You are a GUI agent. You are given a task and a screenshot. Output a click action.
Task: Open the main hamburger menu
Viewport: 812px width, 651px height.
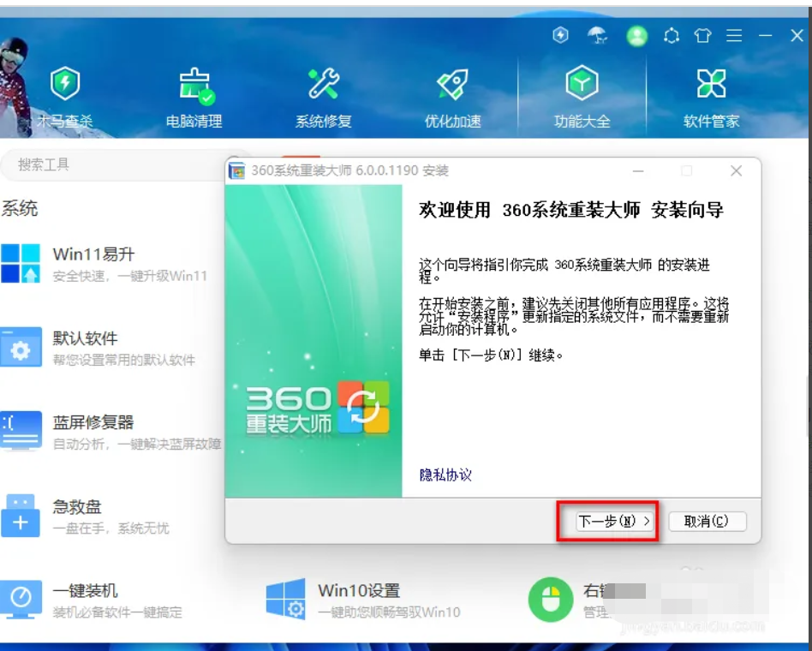tap(734, 35)
